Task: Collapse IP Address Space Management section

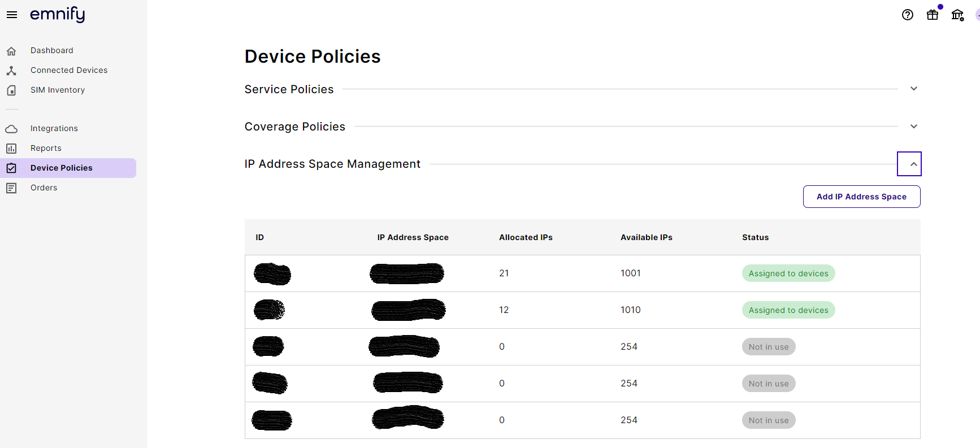Action: (x=909, y=164)
